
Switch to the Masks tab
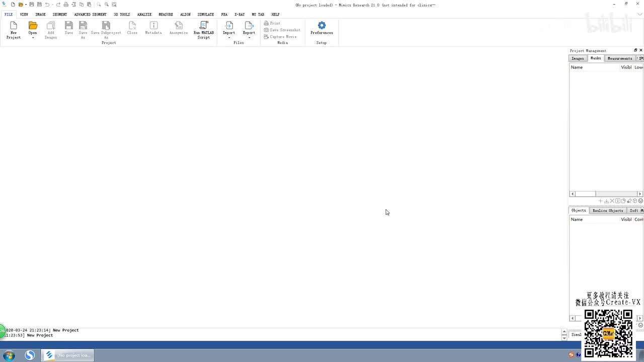(596, 58)
